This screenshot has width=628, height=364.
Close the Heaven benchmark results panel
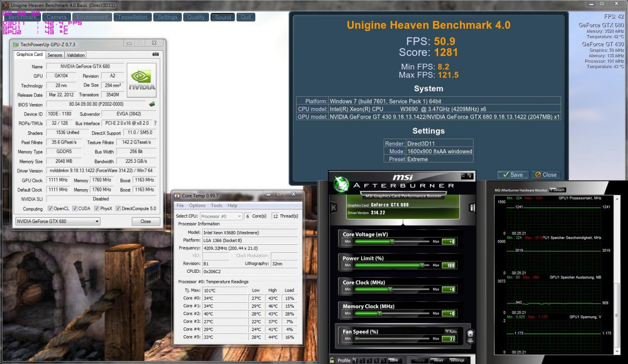tap(546, 175)
